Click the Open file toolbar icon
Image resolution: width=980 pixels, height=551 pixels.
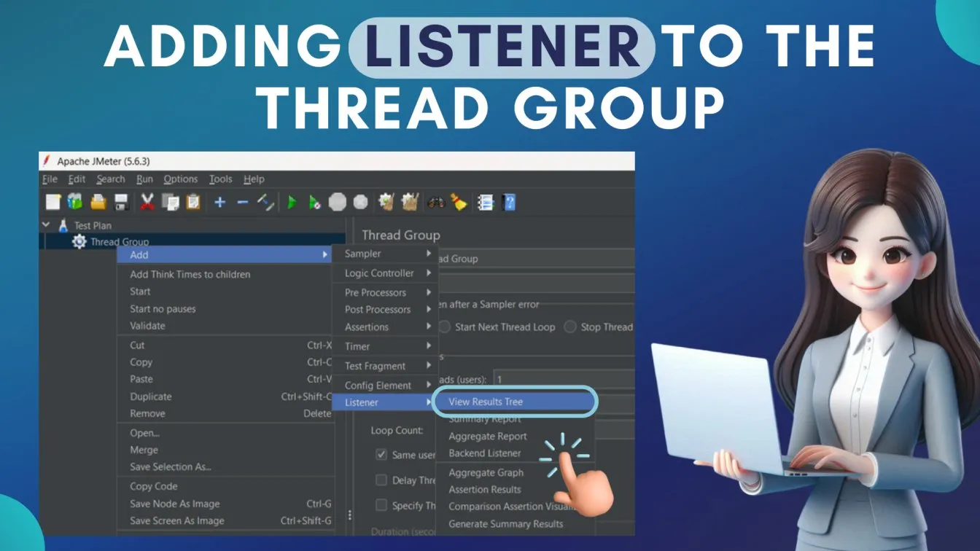pyautogui.click(x=98, y=202)
